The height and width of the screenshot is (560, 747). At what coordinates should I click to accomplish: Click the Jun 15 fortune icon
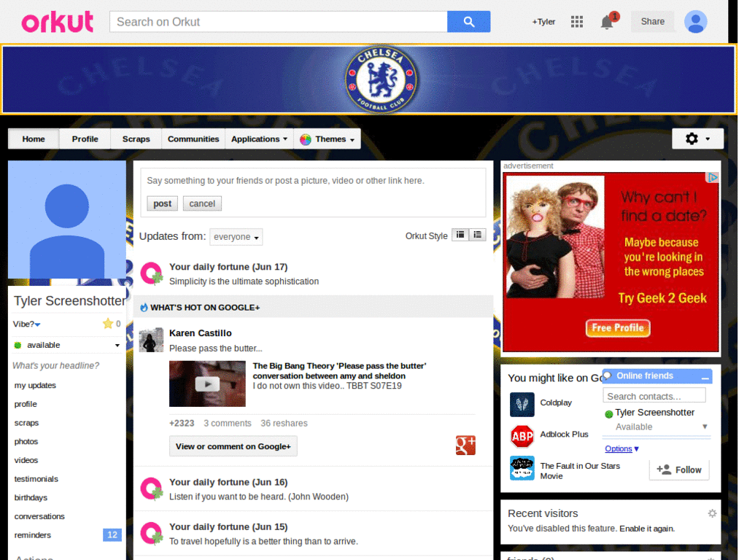(152, 533)
